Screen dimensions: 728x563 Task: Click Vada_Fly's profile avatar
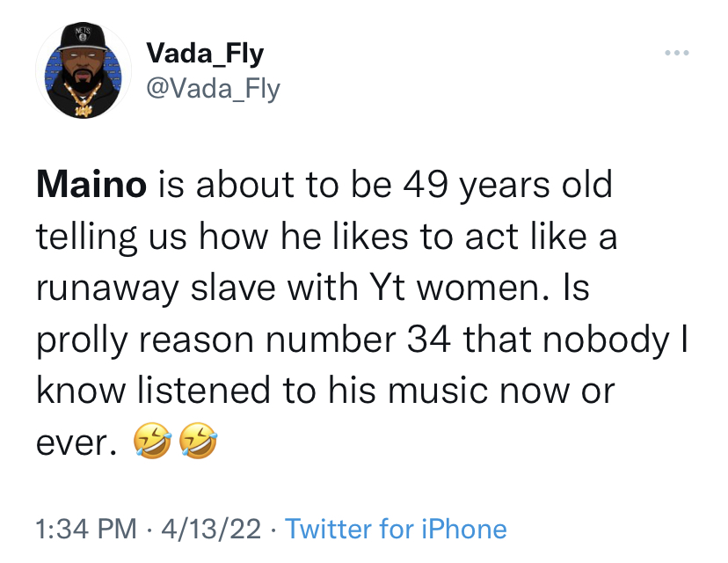coord(84,66)
